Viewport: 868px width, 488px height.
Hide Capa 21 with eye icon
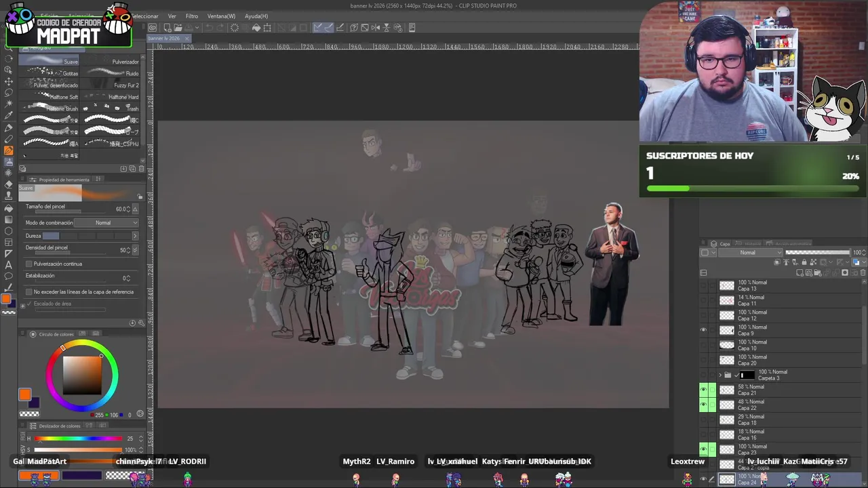[x=703, y=390]
